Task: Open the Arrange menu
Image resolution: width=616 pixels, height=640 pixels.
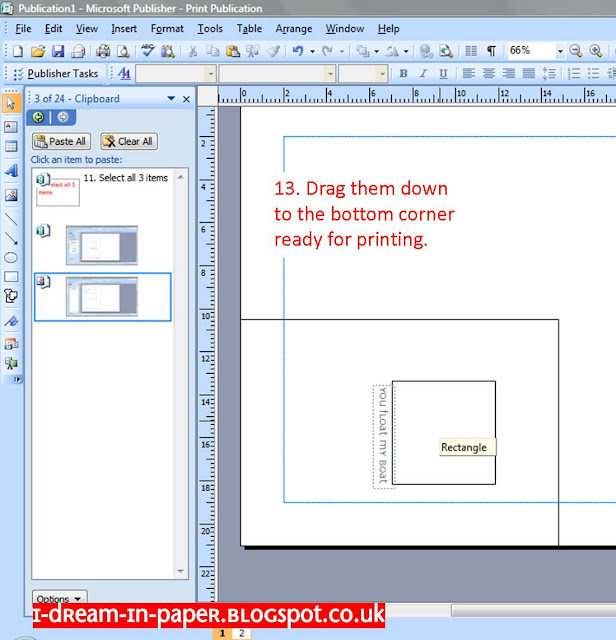Action: click(294, 29)
